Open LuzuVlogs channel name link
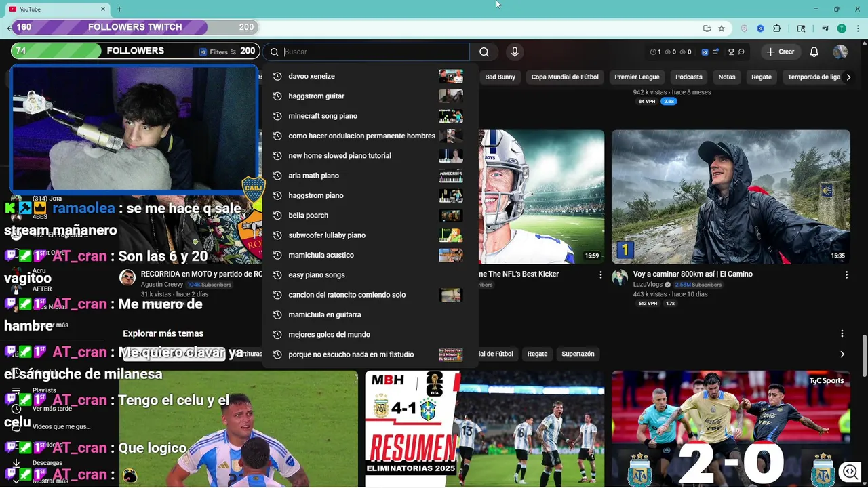The image size is (868, 488). [x=648, y=285]
